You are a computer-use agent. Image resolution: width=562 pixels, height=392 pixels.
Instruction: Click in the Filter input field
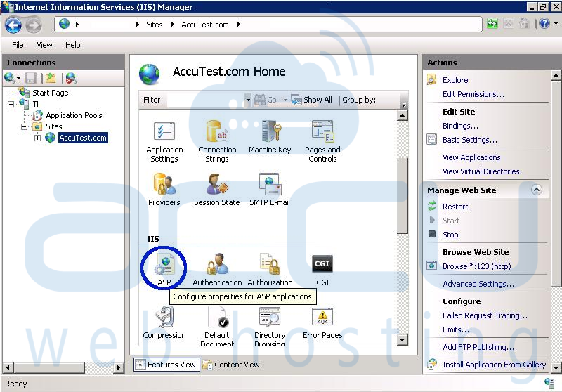coord(205,100)
